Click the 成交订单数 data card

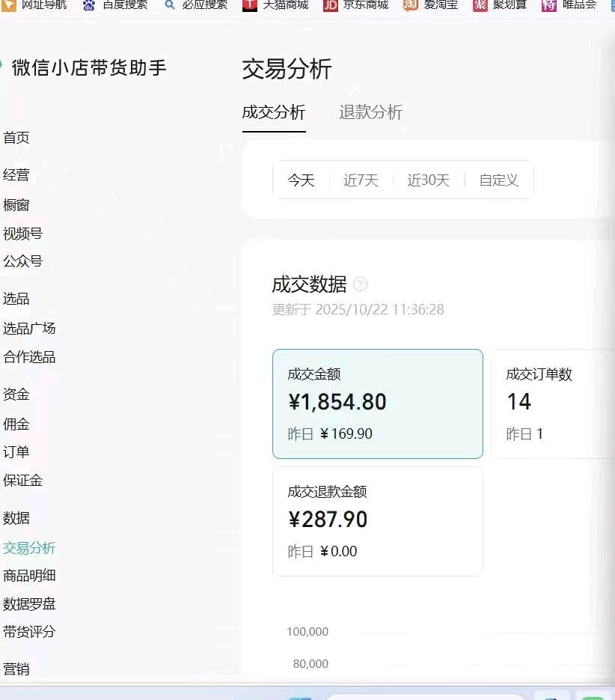coord(552,404)
